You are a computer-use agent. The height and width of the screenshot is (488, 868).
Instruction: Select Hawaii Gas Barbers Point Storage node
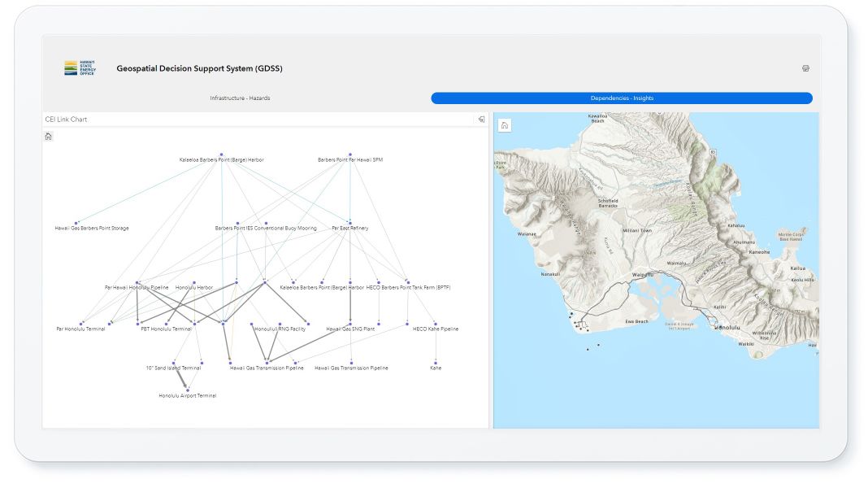pyautogui.click(x=77, y=220)
